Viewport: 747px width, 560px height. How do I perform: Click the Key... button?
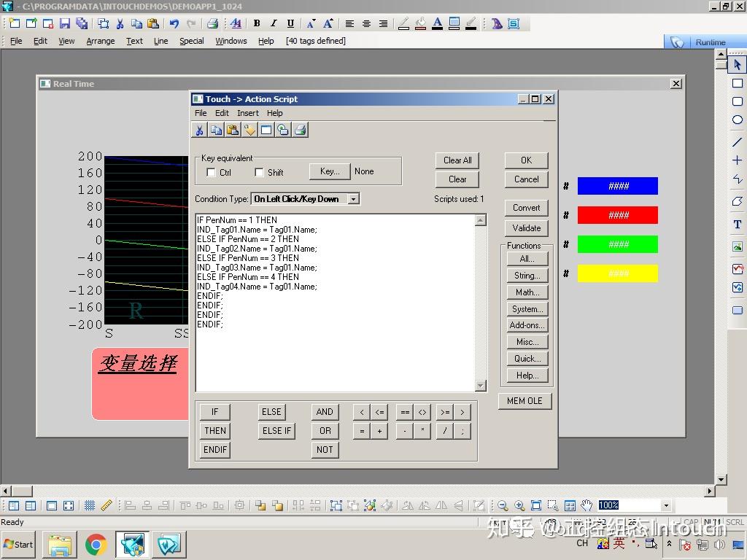pos(330,171)
